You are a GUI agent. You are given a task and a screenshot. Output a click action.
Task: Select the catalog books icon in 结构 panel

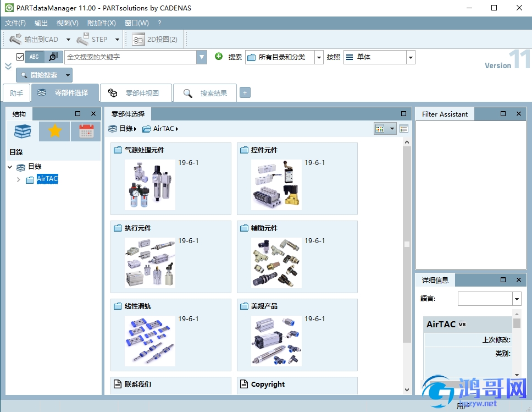[x=23, y=131]
